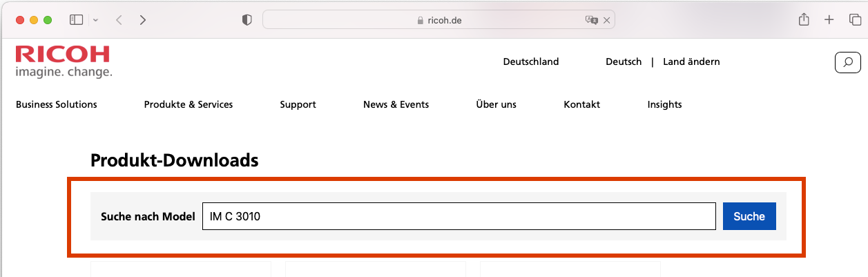
Task: Go forward with the Safari forward arrow
Action: pos(142,20)
